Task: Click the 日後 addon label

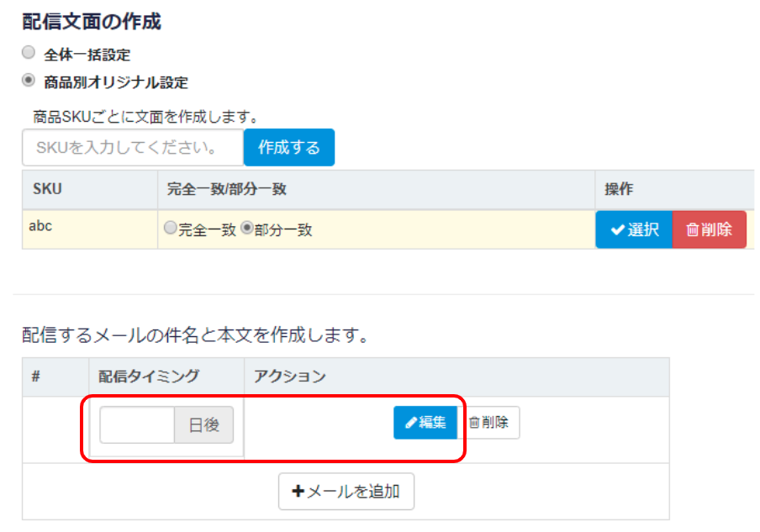Action: click(204, 425)
